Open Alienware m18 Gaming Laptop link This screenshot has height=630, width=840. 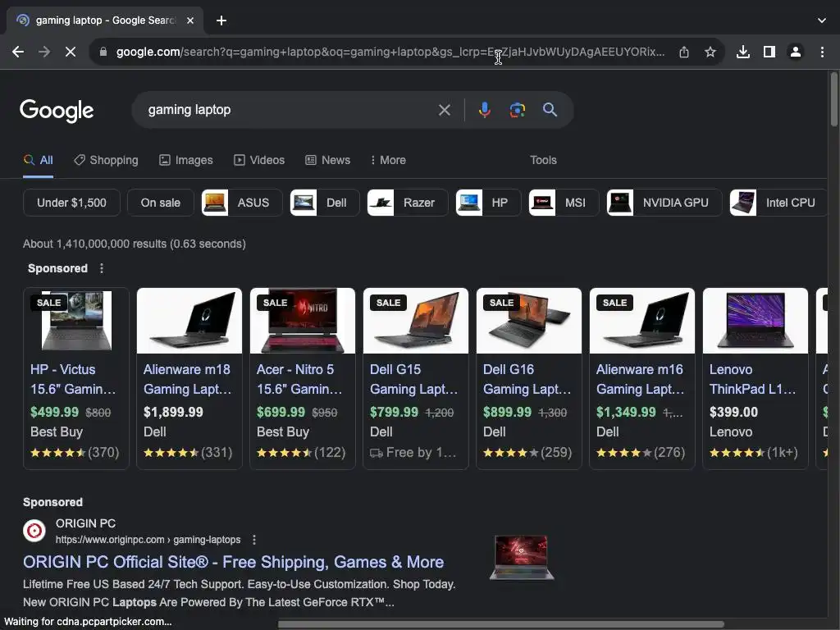(x=188, y=379)
